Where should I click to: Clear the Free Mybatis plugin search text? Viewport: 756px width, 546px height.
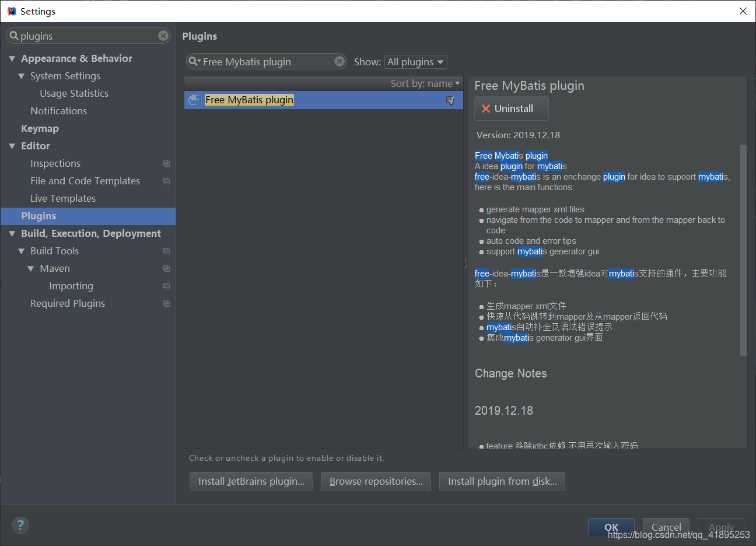(x=339, y=61)
